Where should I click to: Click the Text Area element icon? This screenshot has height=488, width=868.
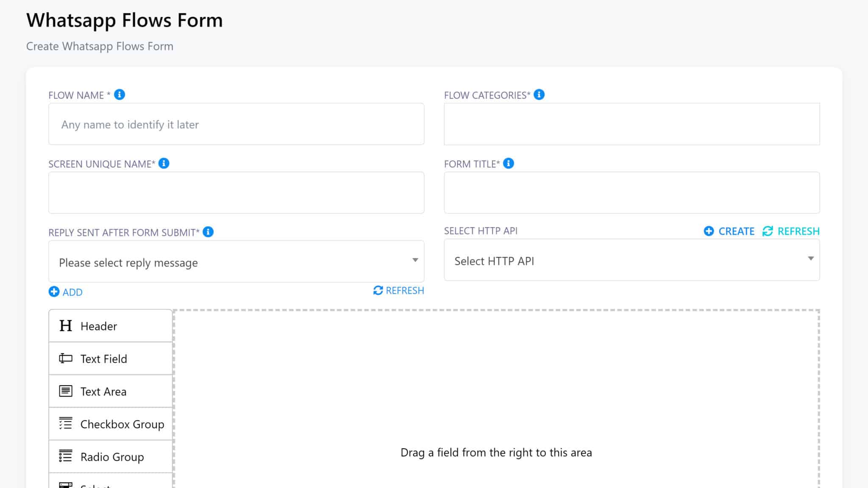pos(66,391)
